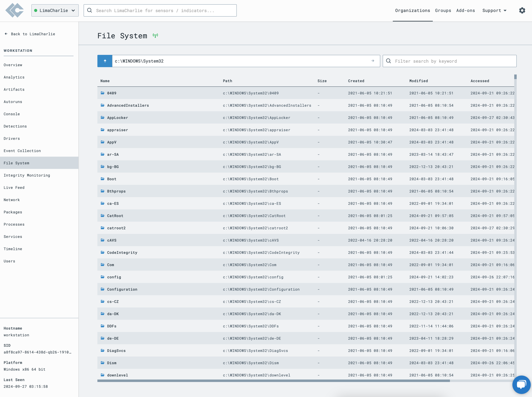
Task: Open the chat support bubble
Action: pos(521,384)
